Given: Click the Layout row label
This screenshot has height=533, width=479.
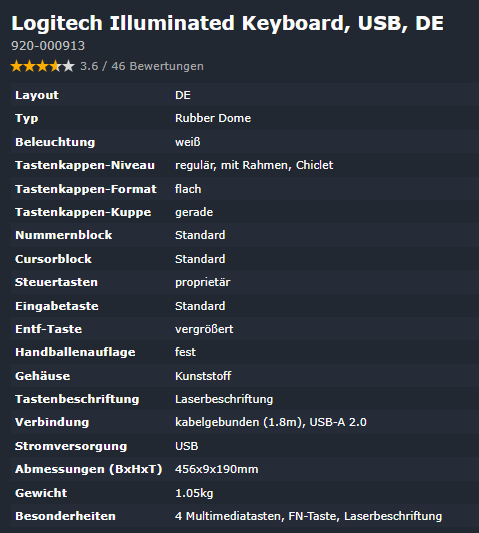Looking at the screenshot, I should (37, 95).
